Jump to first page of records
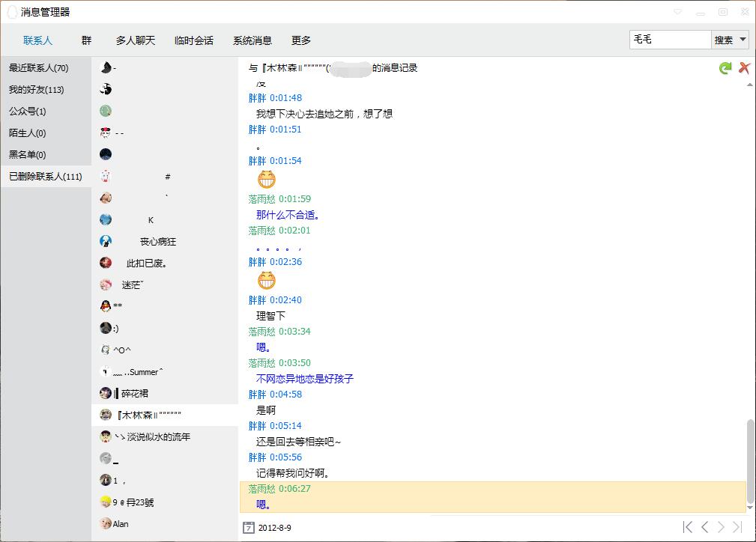Viewport: 756px width, 542px height. pyautogui.click(x=688, y=527)
